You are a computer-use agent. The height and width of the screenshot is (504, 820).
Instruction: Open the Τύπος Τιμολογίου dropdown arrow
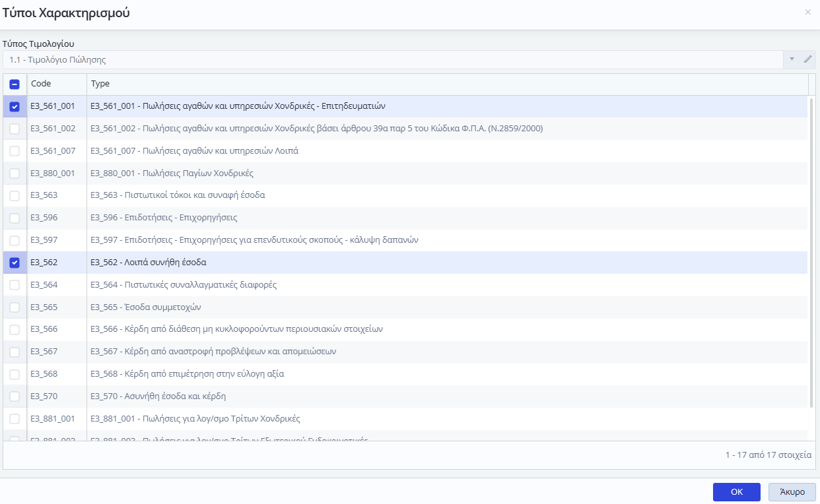[792, 59]
